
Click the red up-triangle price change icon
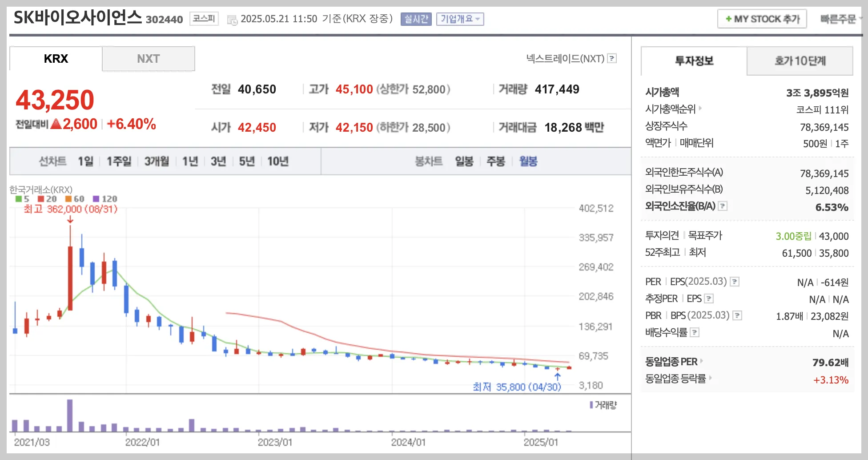click(x=56, y=124)
